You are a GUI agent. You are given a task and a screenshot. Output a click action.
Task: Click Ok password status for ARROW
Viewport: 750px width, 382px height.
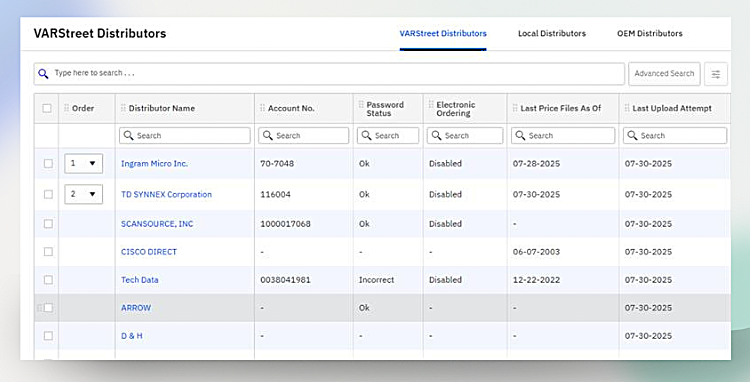click(364, 308)
